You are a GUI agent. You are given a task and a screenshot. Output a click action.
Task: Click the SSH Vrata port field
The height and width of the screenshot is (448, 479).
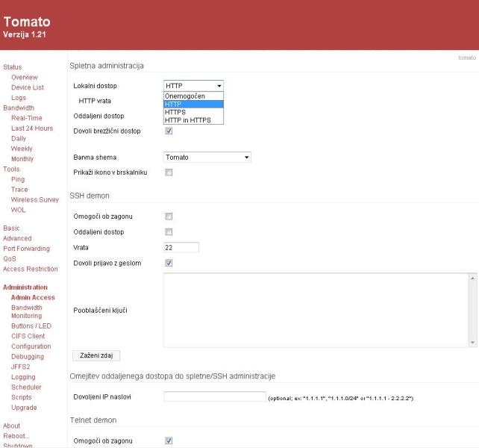(x=181, y=247)
